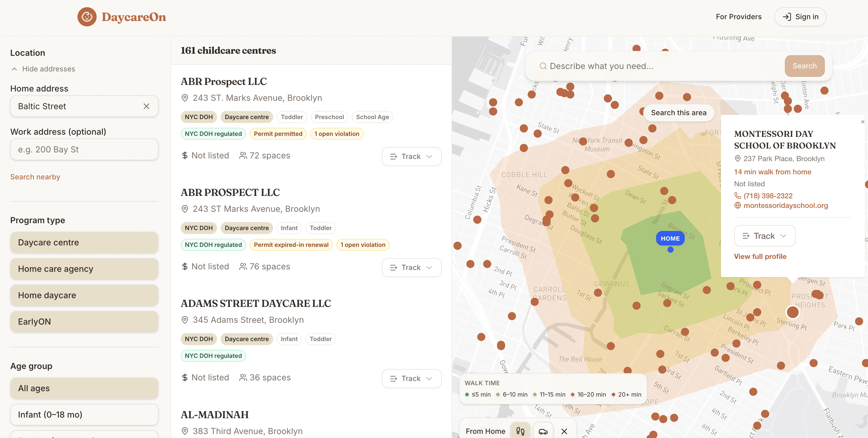This screenshot has height=438, width=868.
Task: Click the Home address field
Action: [x=84, y=106]
